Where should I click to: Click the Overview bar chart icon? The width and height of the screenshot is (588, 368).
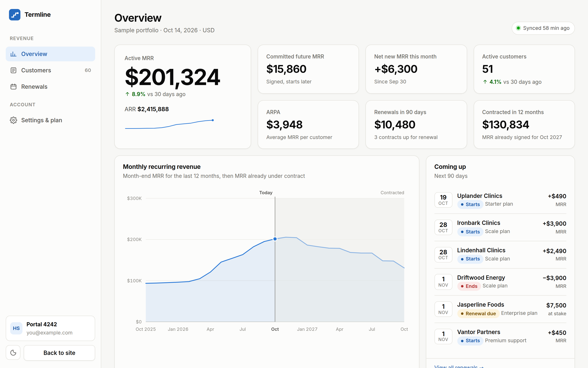(x=13, y=54)
